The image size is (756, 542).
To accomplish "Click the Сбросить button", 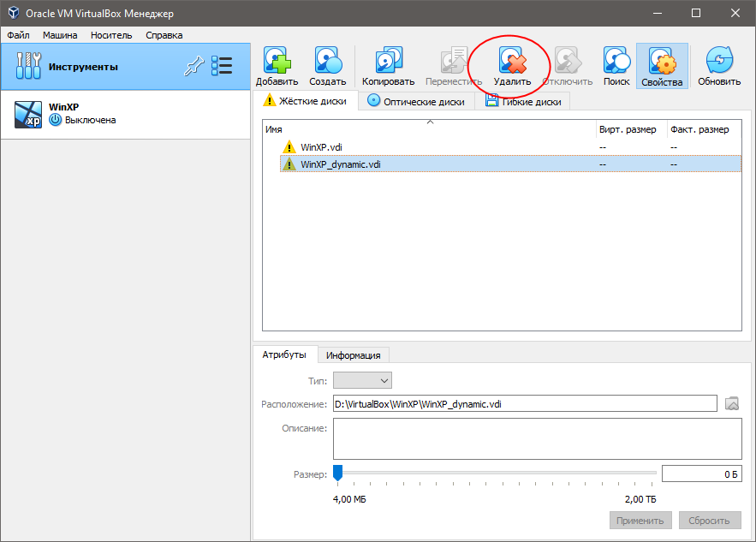I will (709, 521).
